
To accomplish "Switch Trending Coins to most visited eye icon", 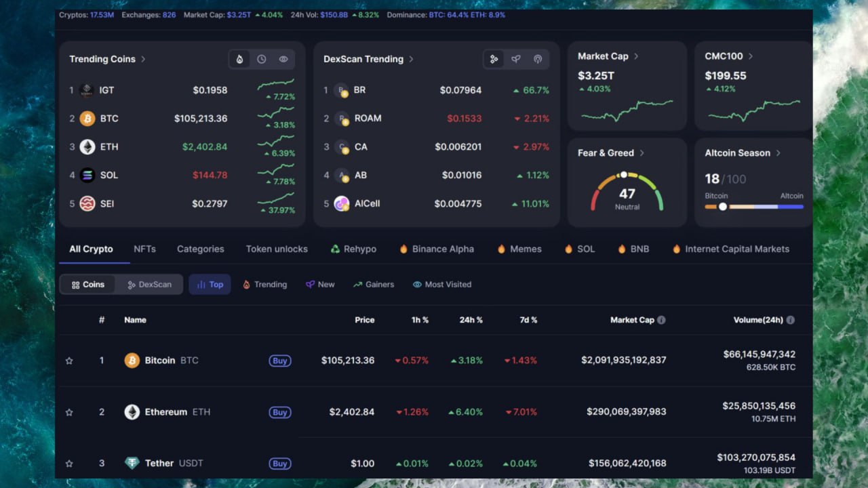I will pyautogui.click(x=283, y=59).
